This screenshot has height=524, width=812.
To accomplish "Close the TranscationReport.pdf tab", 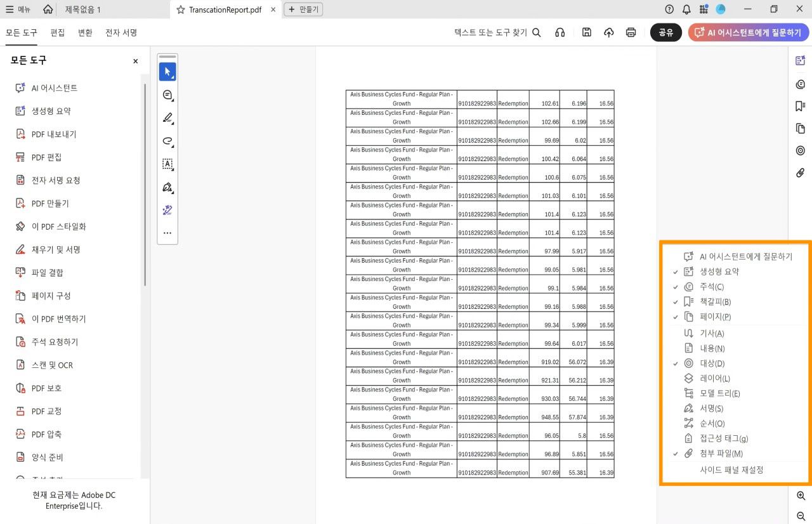I will tap(273, 10).
